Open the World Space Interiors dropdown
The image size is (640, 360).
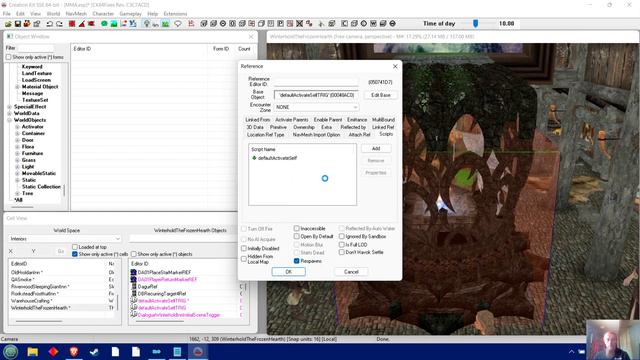(x=64, y=239)
